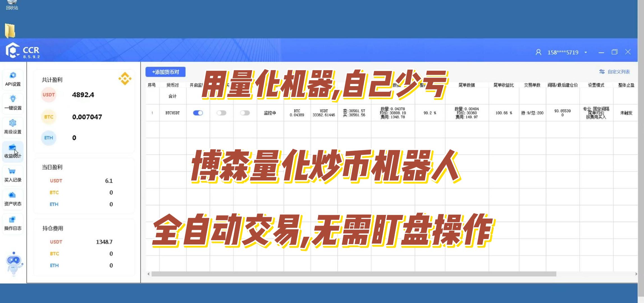Click the 0.007047 BTC profit value
The width and height of the screenshot is (644, 303).
click(87, 117)
